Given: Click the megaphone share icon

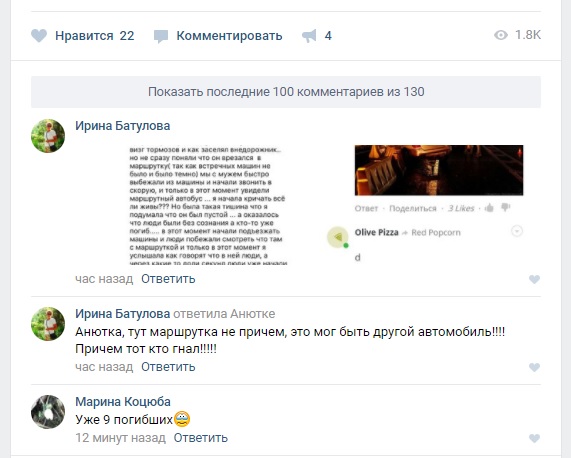Looking at the screenshot, I should click(309, 36).
